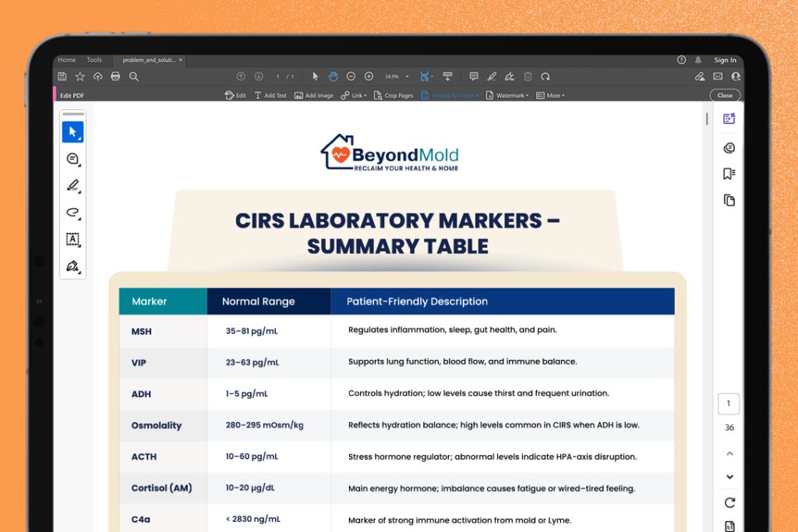Image resolution: width=798 pixels, height=532 pixels.
Task: Click the 35–81 pg/mL value for MSH
Action: [252, 331]
